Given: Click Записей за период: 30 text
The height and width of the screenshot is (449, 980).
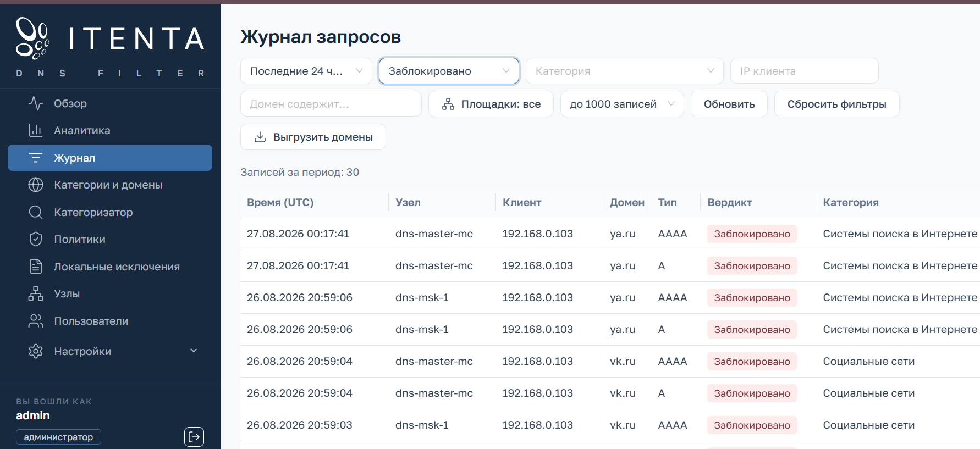Looking at the screenshot, I should pos(300,172).
